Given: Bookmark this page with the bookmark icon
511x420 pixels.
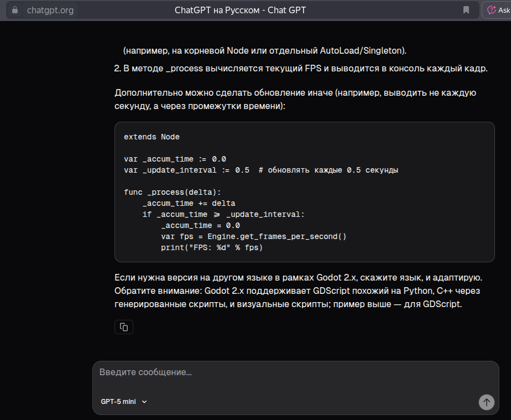Looking at the screenshot, I should [466, 10].
